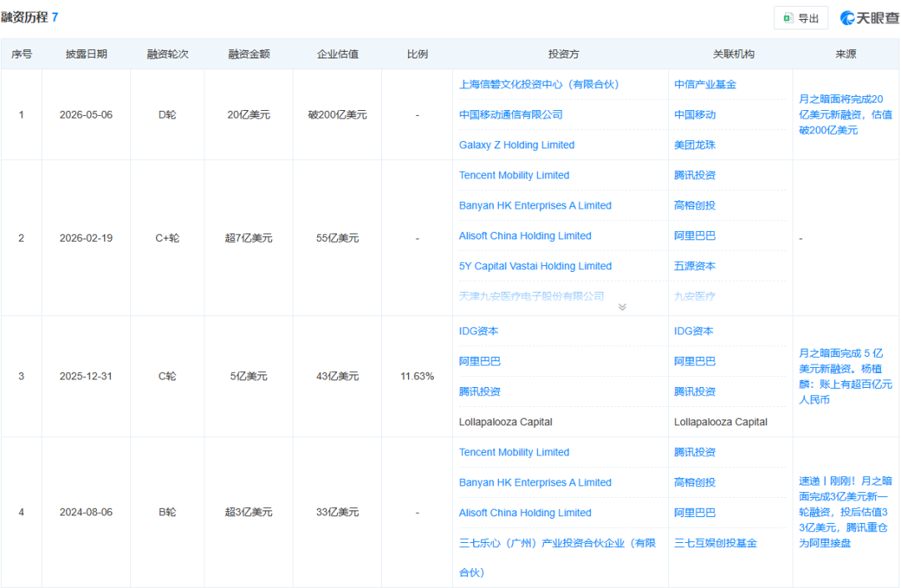Open IDG资本 in the 投资方 column
901x588 pixels.
(478, 331)
